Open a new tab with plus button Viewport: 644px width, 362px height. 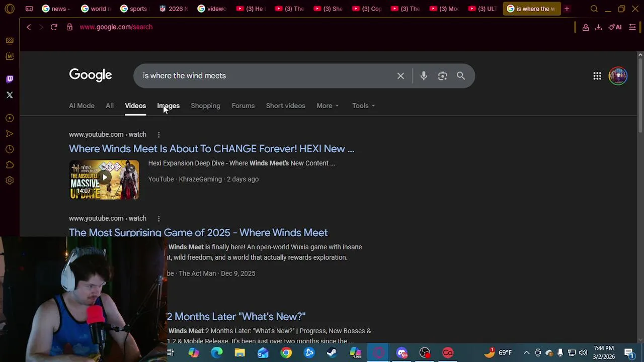click(567, 9)
